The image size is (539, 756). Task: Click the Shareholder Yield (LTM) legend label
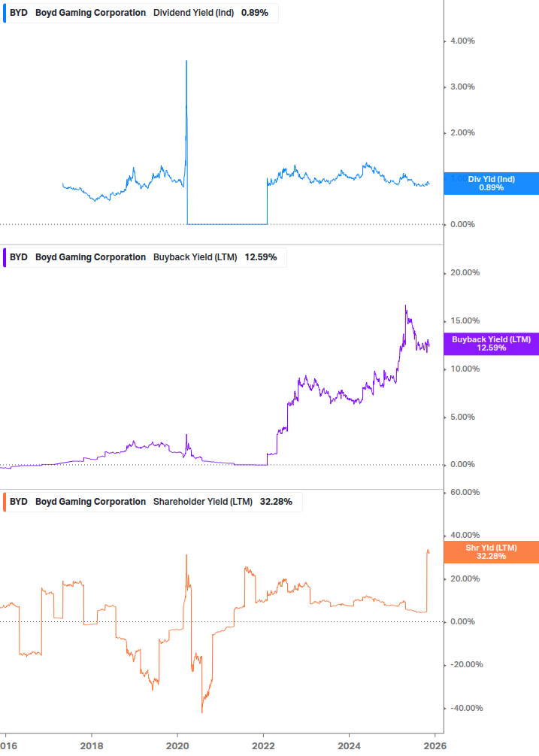203,502
